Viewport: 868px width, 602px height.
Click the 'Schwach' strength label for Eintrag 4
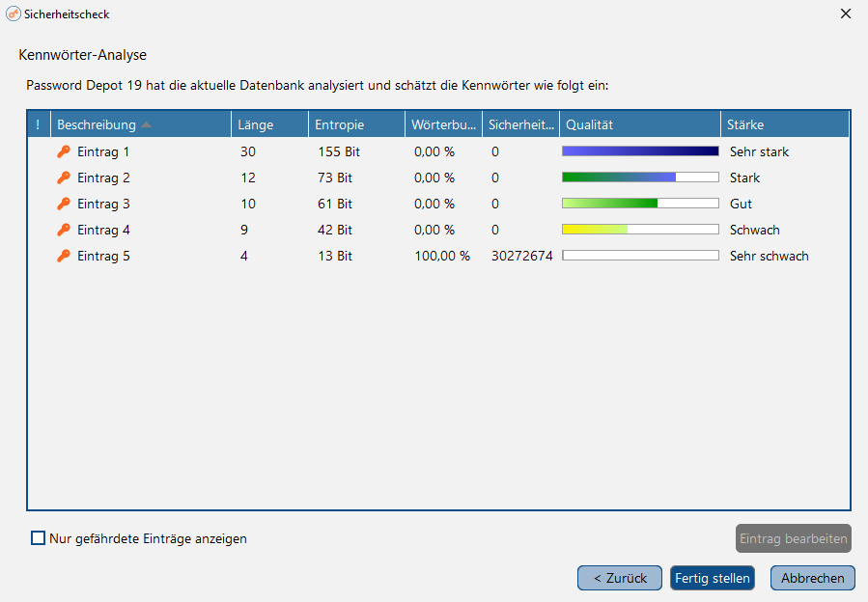click(x=754, y=230)
